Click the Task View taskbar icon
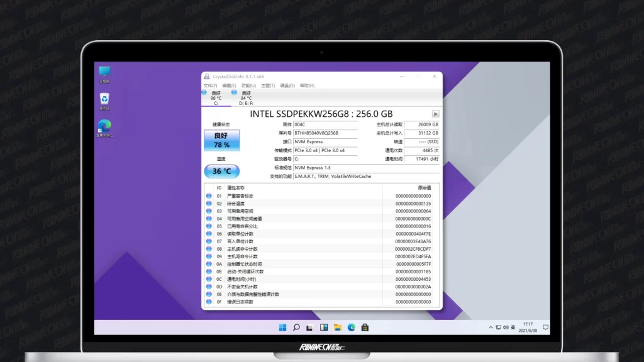Image resolution: width=644 pixels, height=362 pixels. pos(310,327)
